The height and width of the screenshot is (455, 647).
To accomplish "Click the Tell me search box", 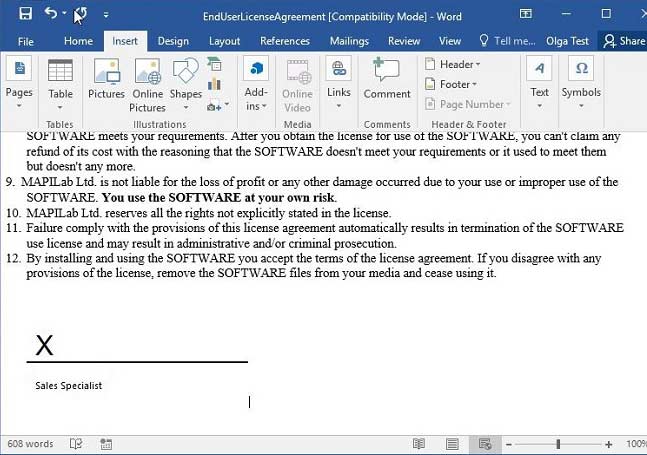I will point(507,41).
